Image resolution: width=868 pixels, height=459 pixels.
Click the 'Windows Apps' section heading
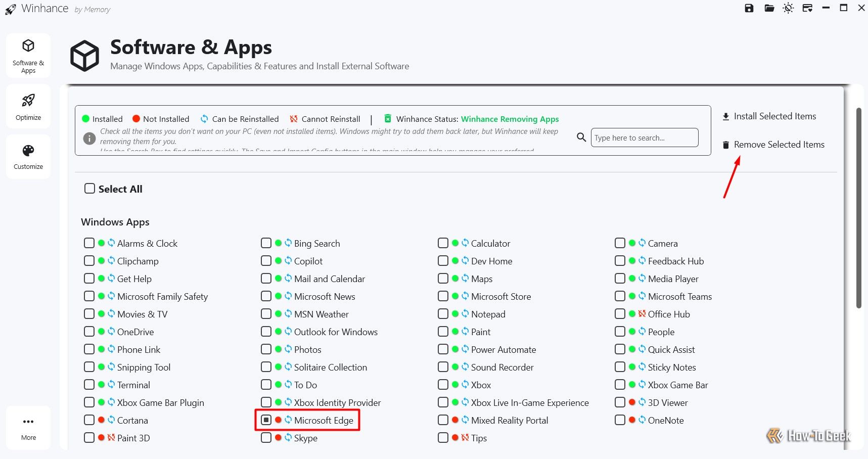(115, 222)
